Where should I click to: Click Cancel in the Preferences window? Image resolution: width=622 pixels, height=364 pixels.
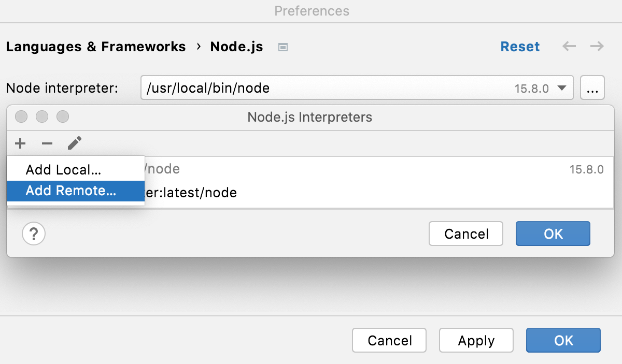[x=389, y=340]
